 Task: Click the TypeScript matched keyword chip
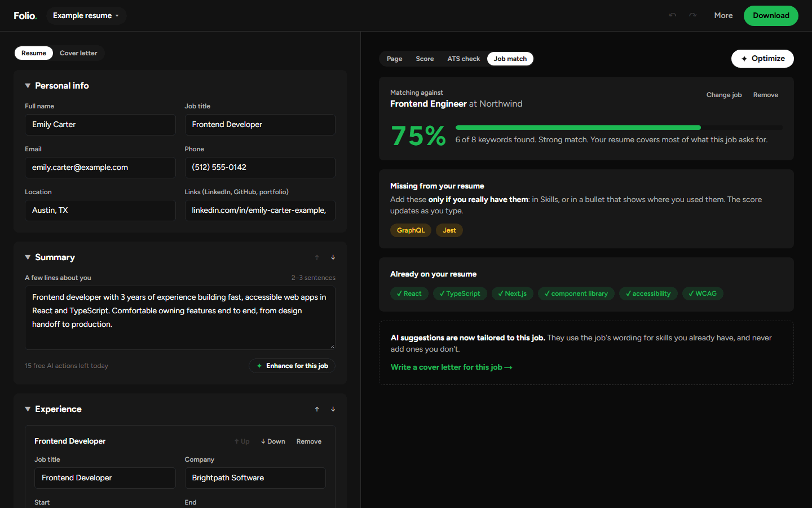460,294
